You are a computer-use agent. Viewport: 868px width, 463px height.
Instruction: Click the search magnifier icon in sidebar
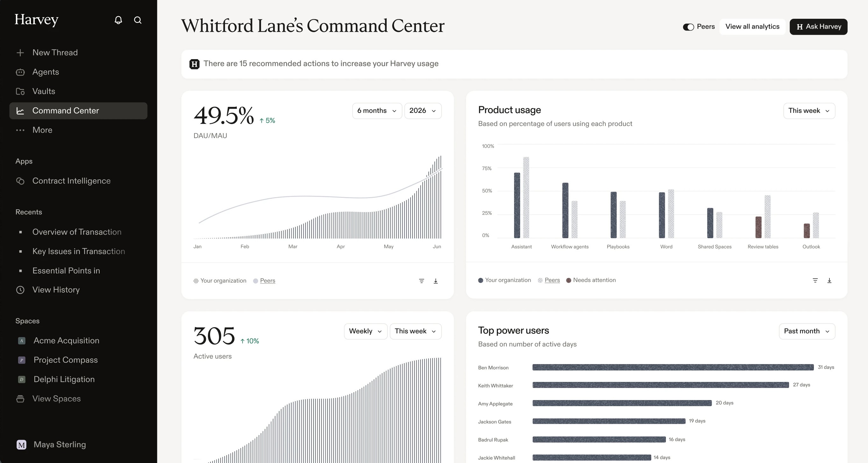[138, 20]
